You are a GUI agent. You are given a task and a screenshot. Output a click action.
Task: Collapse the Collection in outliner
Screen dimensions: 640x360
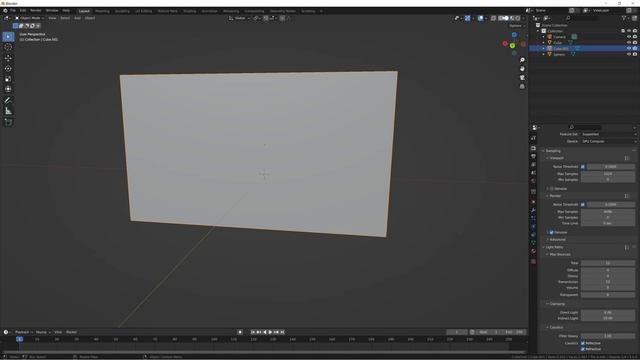[538, 31]
